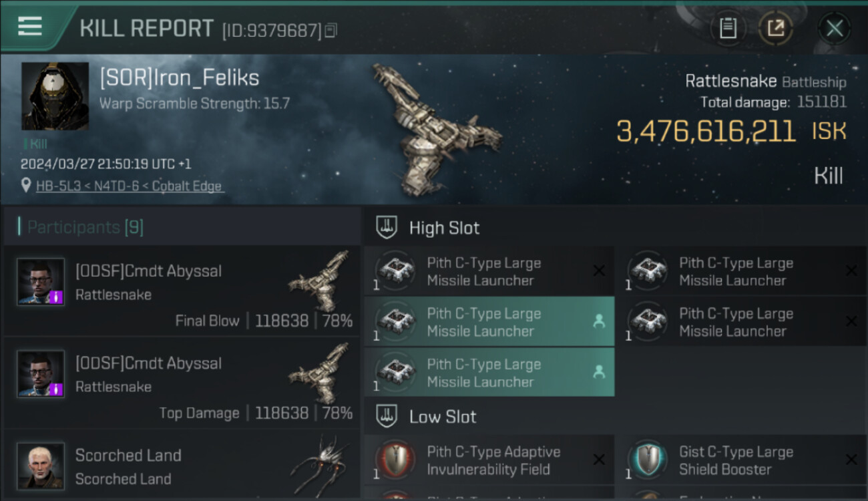This screenshot has width=868, height=501.
Task: View Iron_Feliks pilot portrait
Action: [55, 96]
